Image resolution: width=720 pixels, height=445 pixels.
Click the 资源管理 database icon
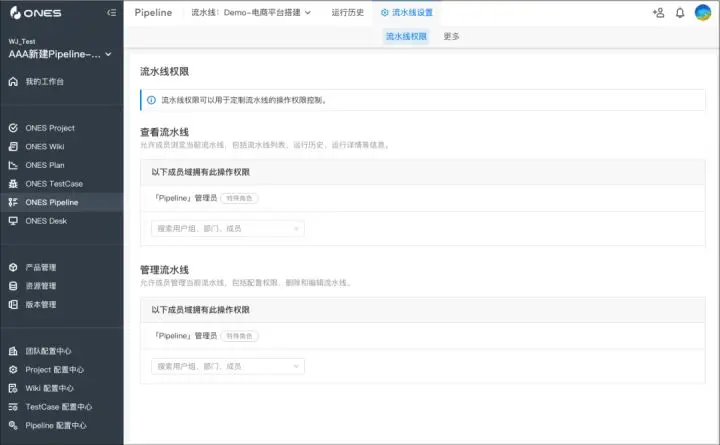(13, 286)
